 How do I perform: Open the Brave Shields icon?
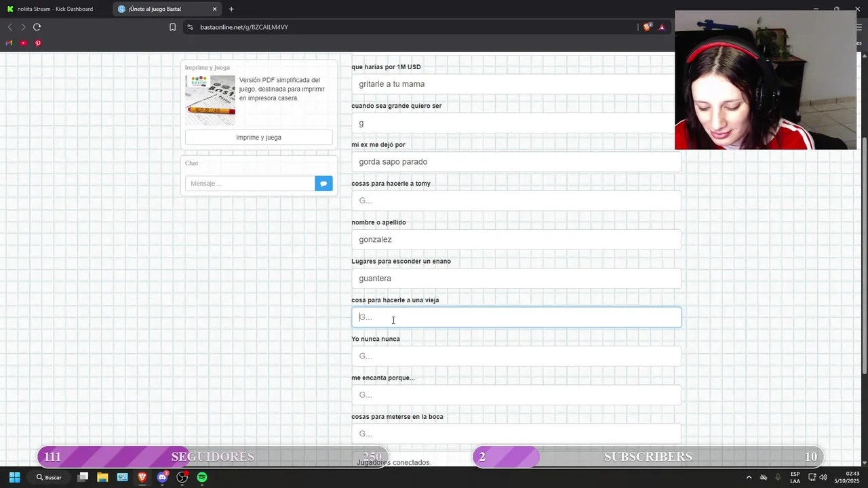pos(647,27)
